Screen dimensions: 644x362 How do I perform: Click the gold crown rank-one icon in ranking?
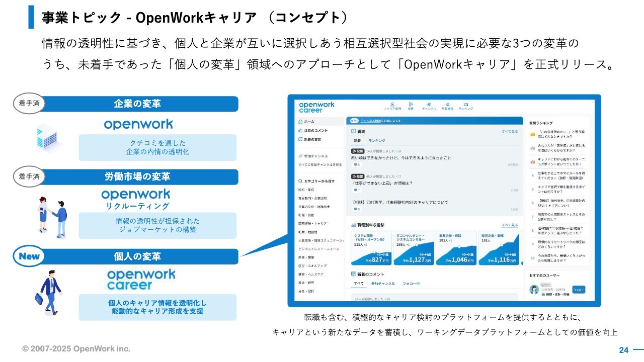(x=532, y=134)
